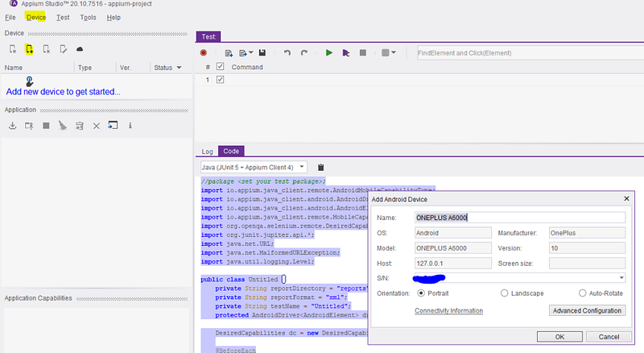Open the Device menu
Viewport: 644px width, 353px height.
(35, 17)
